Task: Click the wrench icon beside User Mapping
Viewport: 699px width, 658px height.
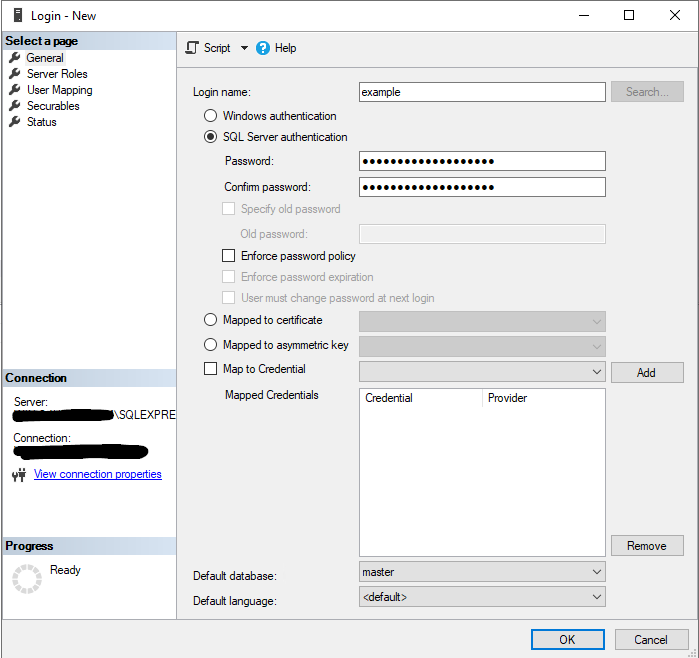Action: coord(15,90)
